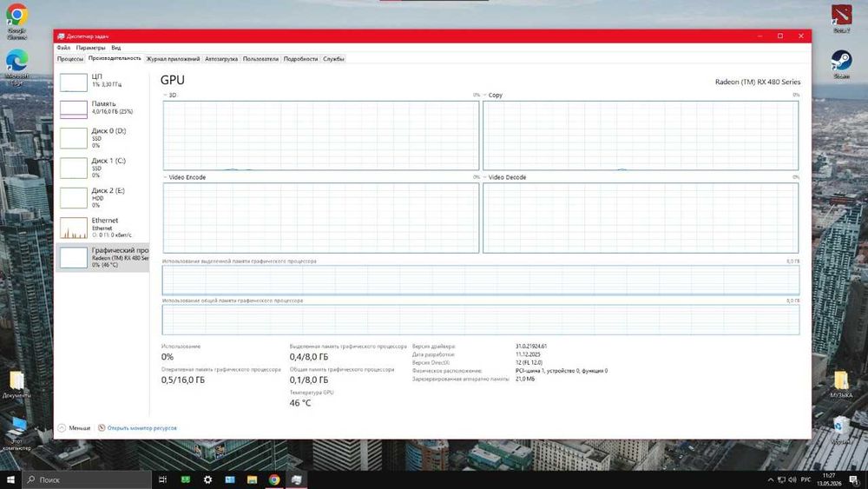Click the 0,4/8,0 ГБ dedicated memory value

pyautogui.click(x=309, y=357)
